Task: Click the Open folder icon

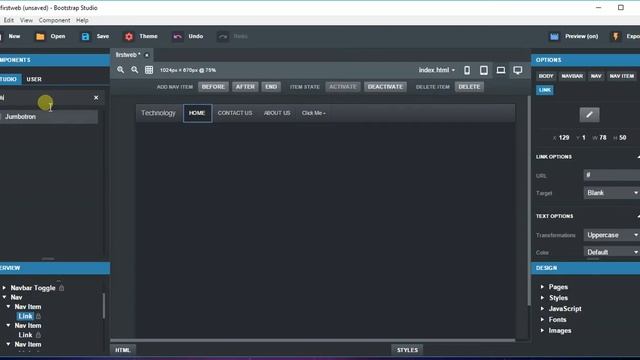Action: pyautogui.click(x=40, y=37)
